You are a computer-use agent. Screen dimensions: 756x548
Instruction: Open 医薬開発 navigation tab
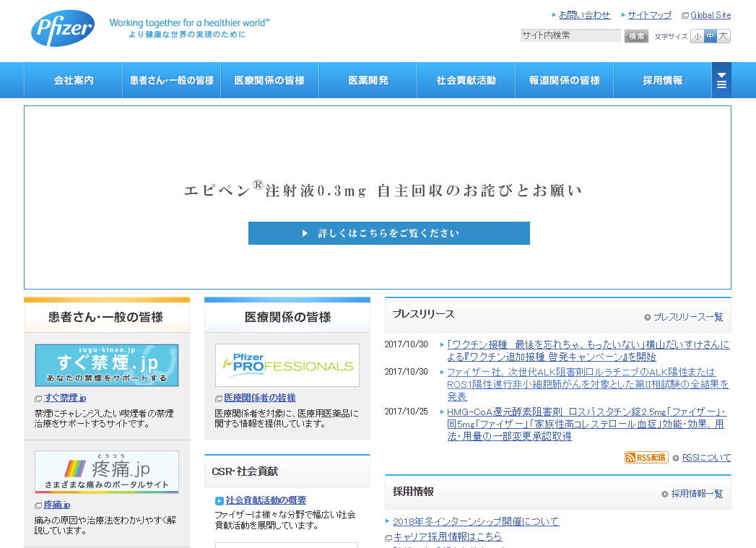[x=368, y=80]
